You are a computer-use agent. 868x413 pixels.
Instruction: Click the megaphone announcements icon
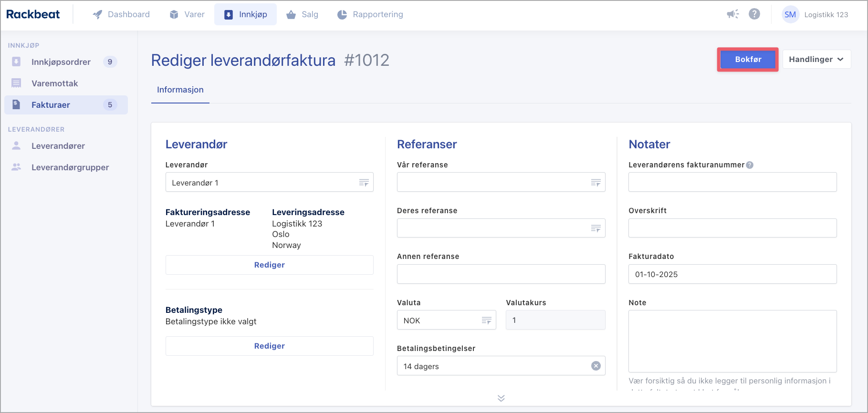pyautogui.click(x=732, y=14)
